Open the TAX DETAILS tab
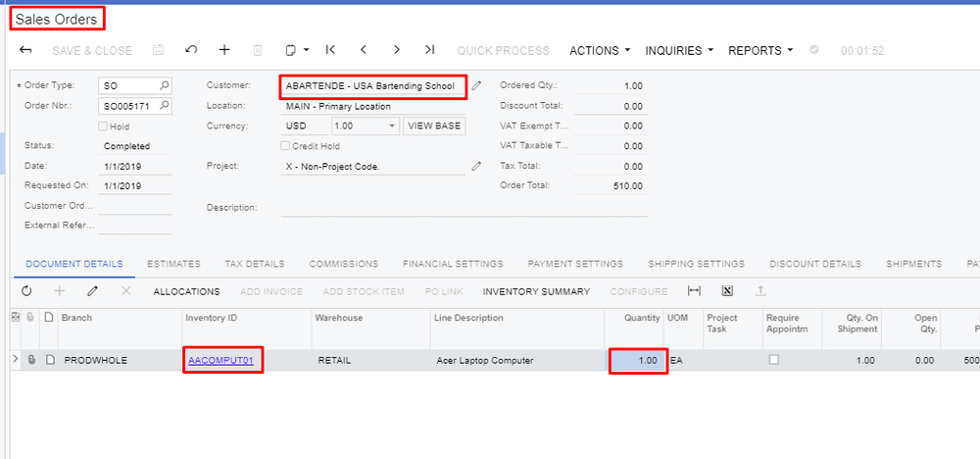This screenshot has height=459, width=980. 255,264
